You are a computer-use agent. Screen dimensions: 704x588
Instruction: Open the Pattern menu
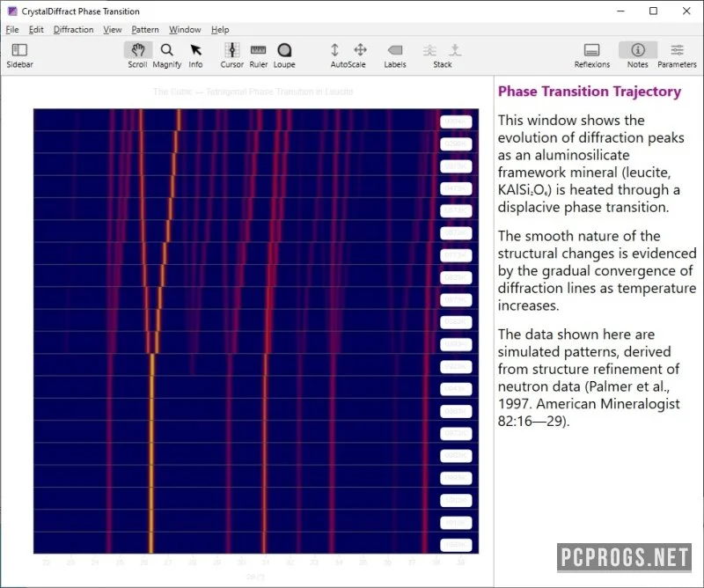click(x=145, y=30)
